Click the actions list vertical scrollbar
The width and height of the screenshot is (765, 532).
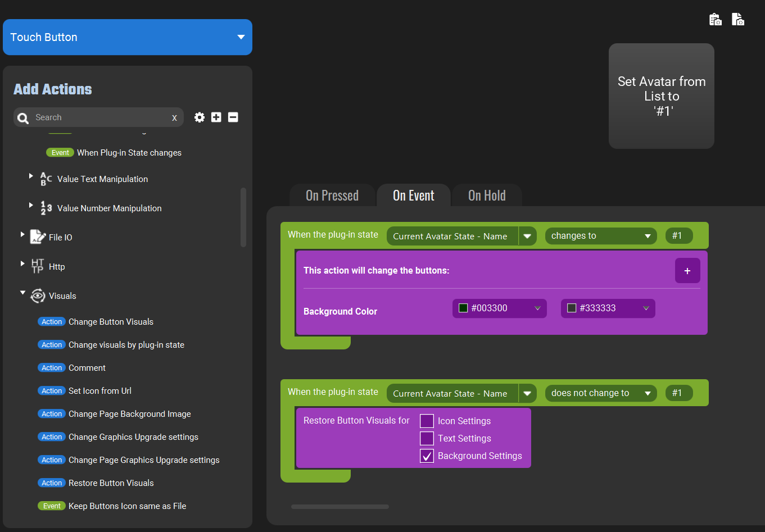coord(243,217)
